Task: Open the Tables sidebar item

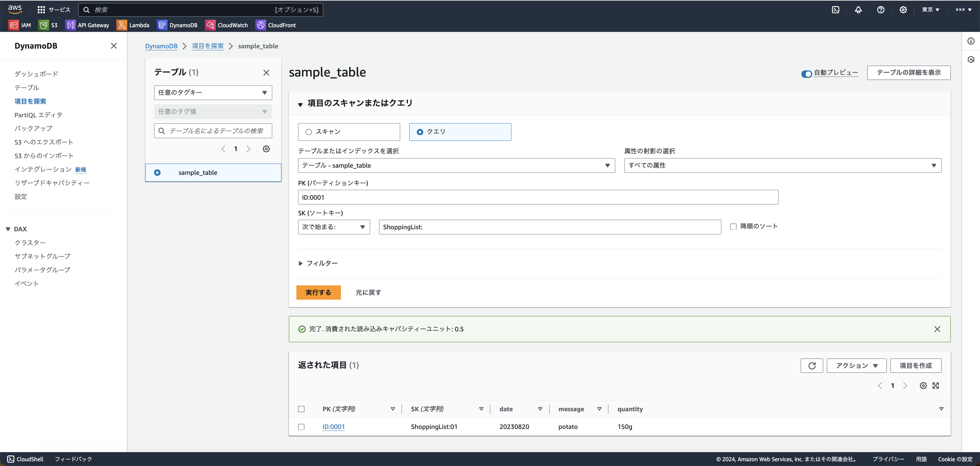Action: tap(27, 87)
